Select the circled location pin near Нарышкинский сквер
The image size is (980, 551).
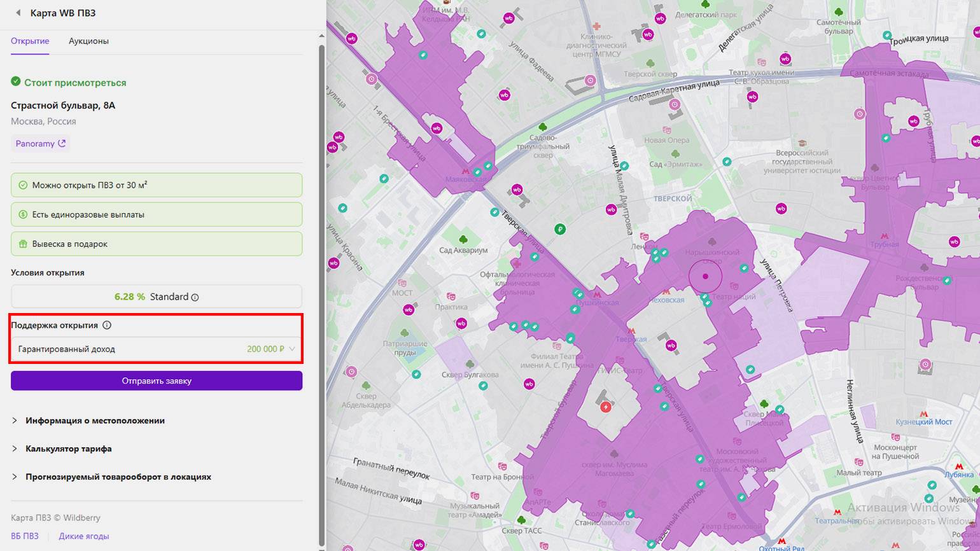coord(705,276)
